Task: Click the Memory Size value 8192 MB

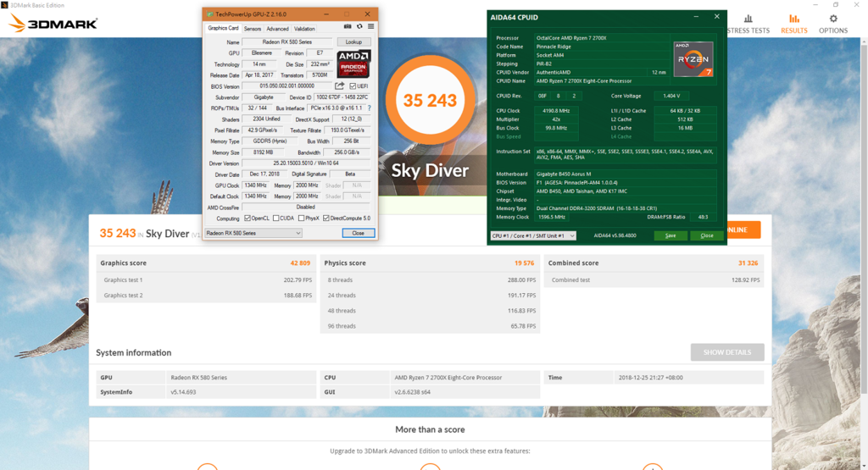Action: (x=264, y=152)
